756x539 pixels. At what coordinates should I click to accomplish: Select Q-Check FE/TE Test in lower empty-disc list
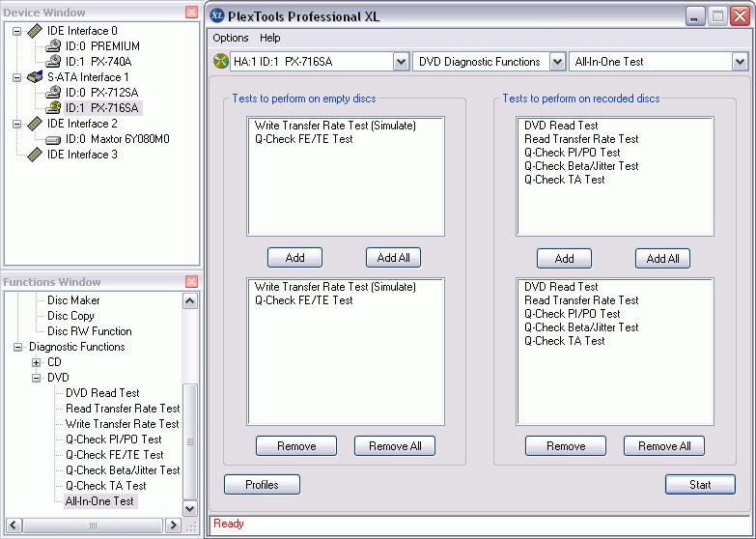pyautogui.click(x=304, y=300)
